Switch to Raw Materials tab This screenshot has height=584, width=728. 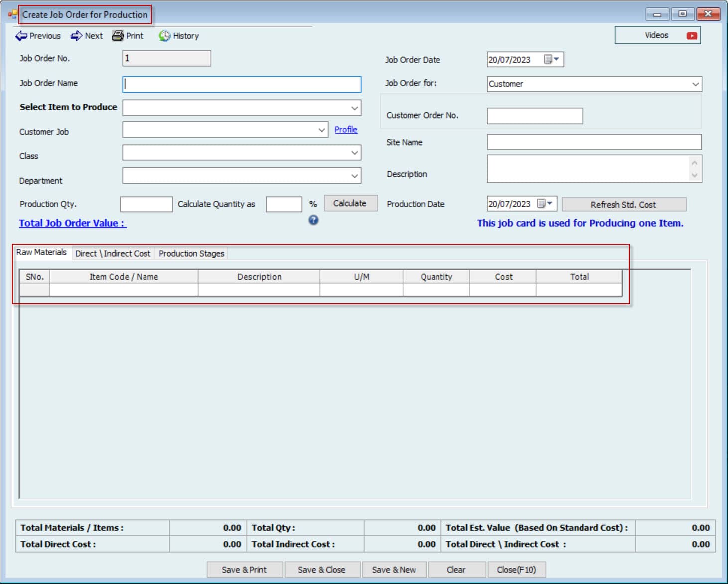(x=42, y=252)
